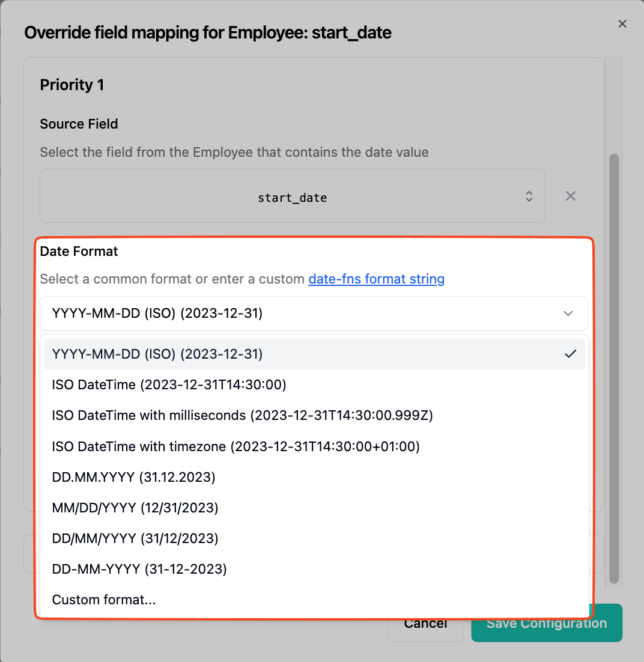Click the Priority 1 heading

pos(72,85)
